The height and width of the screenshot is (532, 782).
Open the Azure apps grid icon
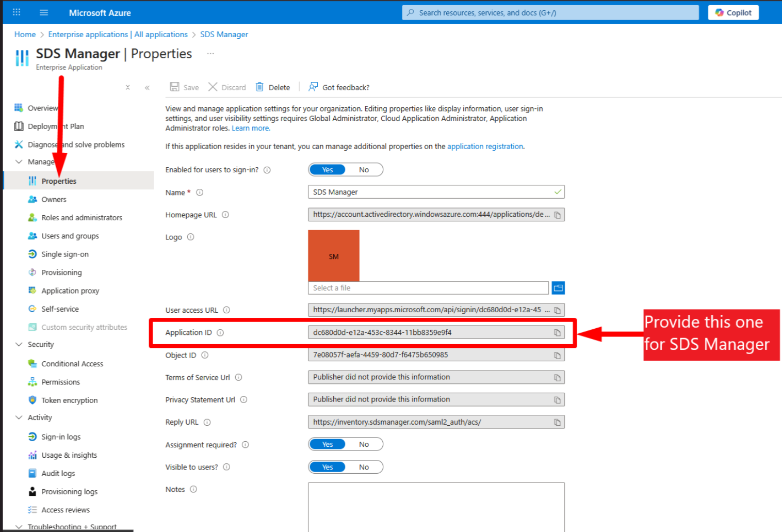17,12
